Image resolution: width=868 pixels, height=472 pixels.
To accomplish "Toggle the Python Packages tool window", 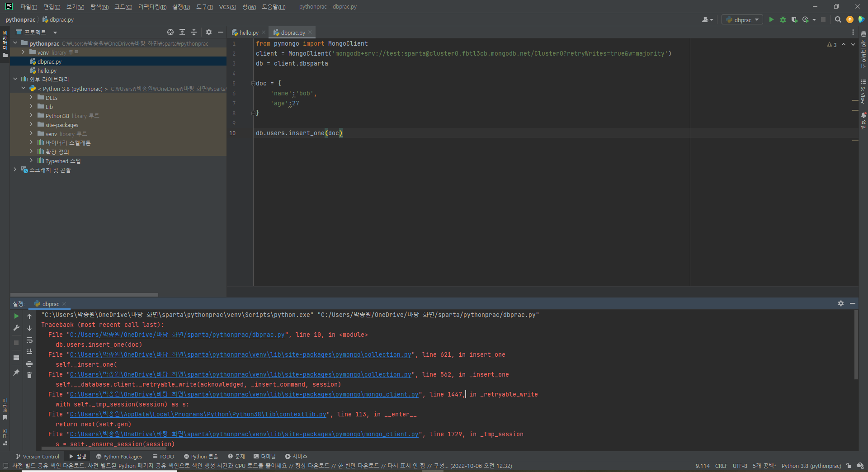I will click(x=119, y=456).
